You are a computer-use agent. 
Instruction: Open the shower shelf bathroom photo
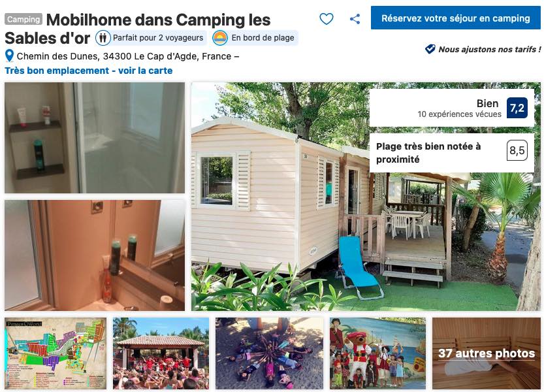(95, 137)
